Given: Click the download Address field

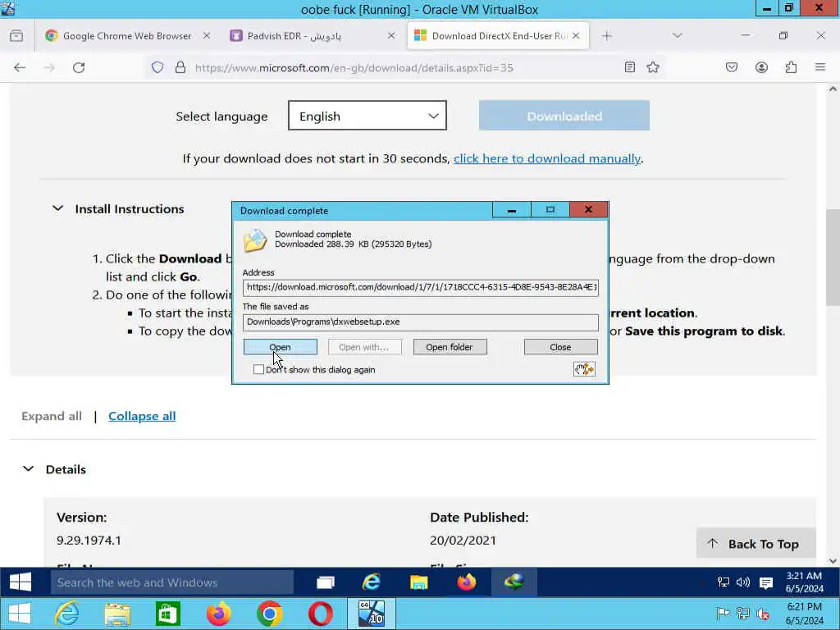Looking at the screenshot, I should pos(421,287).
